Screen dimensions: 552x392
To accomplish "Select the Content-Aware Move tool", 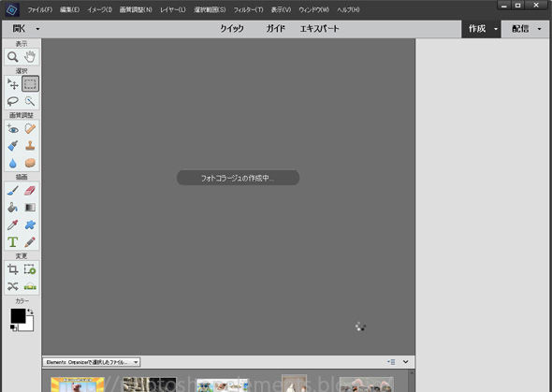I will coord(13,286).
